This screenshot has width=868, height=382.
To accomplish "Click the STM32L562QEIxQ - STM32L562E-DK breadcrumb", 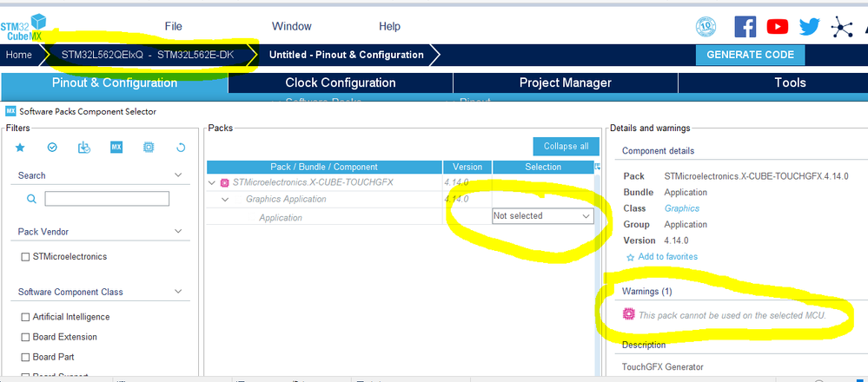I will click(x=149, y=55).
